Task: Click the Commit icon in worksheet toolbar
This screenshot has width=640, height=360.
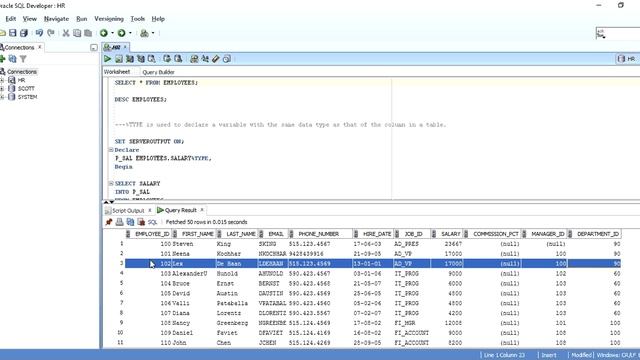Action: click(167, 59)
